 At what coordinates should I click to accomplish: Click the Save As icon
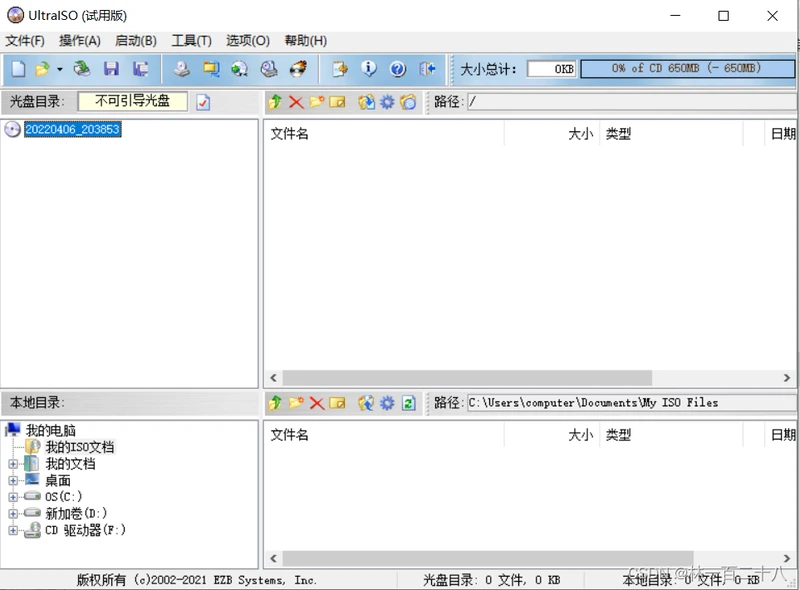[x=140, y=68]
